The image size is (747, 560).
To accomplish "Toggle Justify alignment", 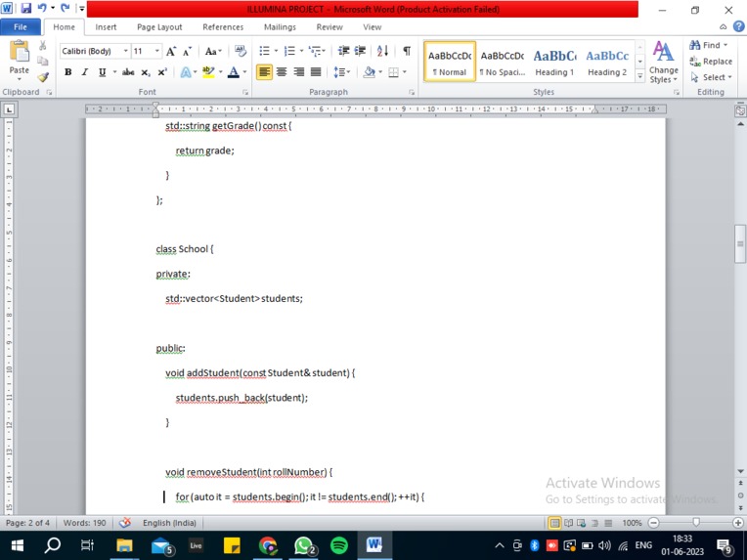I will (x=316, y=72).
